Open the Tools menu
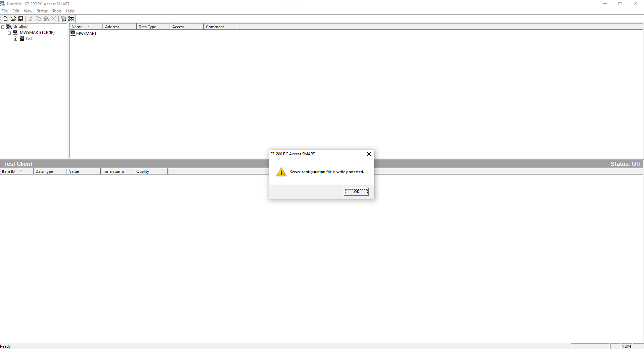 (57, 11)
